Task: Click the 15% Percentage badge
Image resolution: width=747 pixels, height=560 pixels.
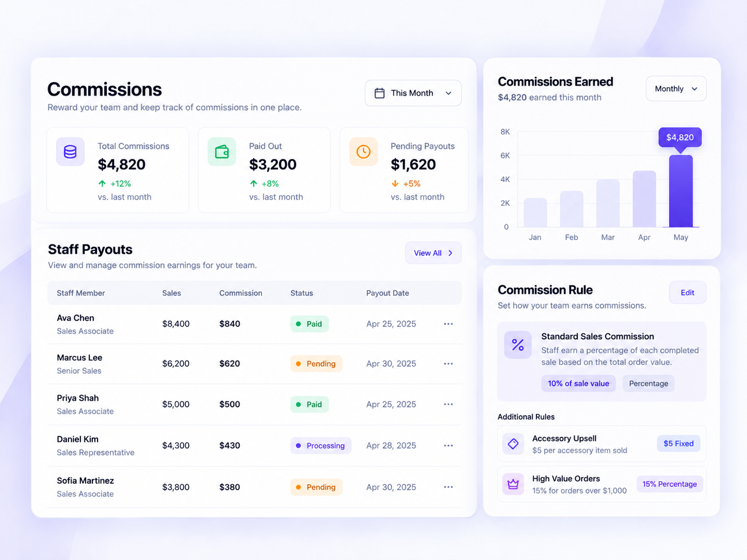Action: [670, 484]
